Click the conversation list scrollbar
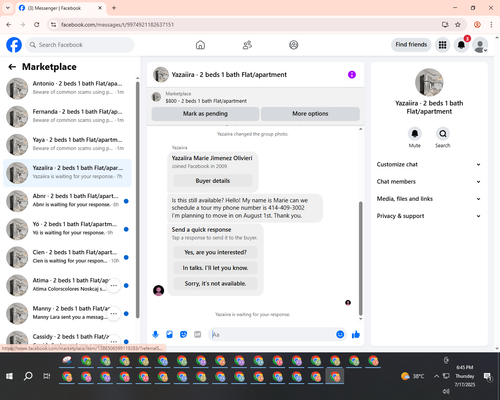Viewport: 500px width, 400px height. 137,199
